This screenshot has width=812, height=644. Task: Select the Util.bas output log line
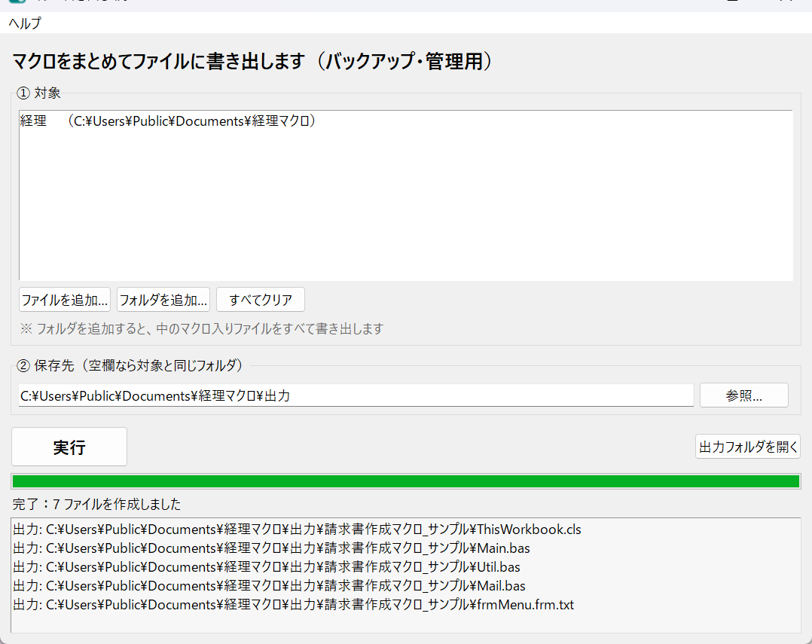coord(266,567)
